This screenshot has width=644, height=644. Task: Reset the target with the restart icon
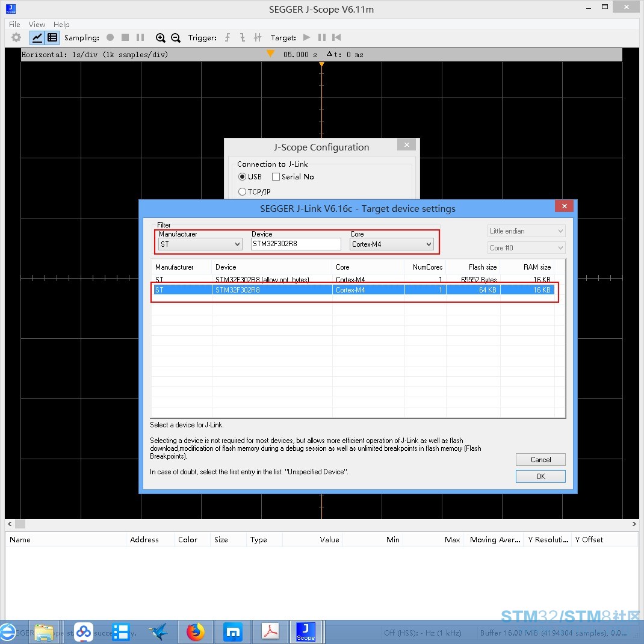click(x=336, y=37)
